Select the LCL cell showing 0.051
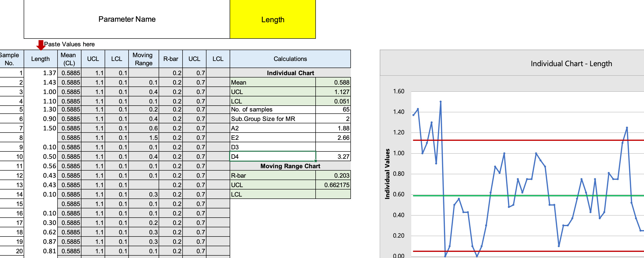The width and height of the screenshot is (644, 258). click(332, 101)
